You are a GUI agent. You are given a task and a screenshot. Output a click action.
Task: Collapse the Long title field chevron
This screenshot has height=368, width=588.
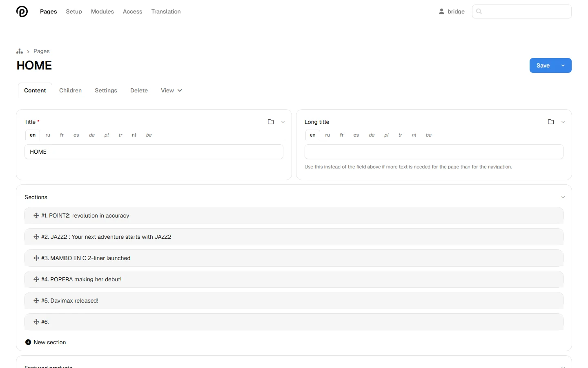(563, 122)
